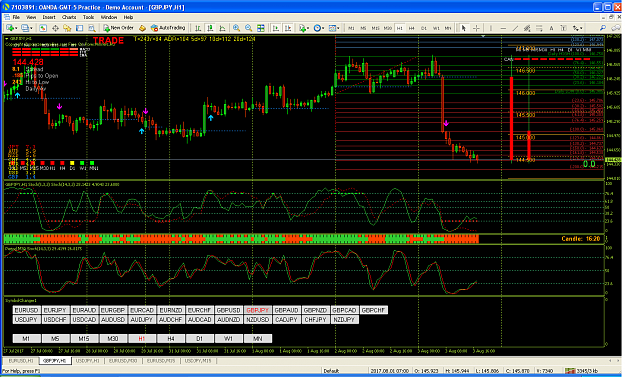Open the File menu
This screenshot has height=377, width=625.
[x=16, y=17]
